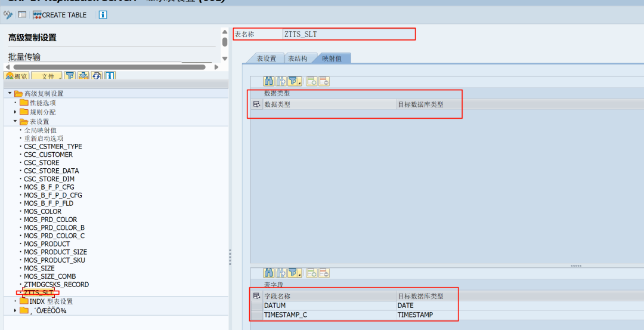Click the select-all icon in 数据类型 table header
644x330 pixels.
[256, 104]
